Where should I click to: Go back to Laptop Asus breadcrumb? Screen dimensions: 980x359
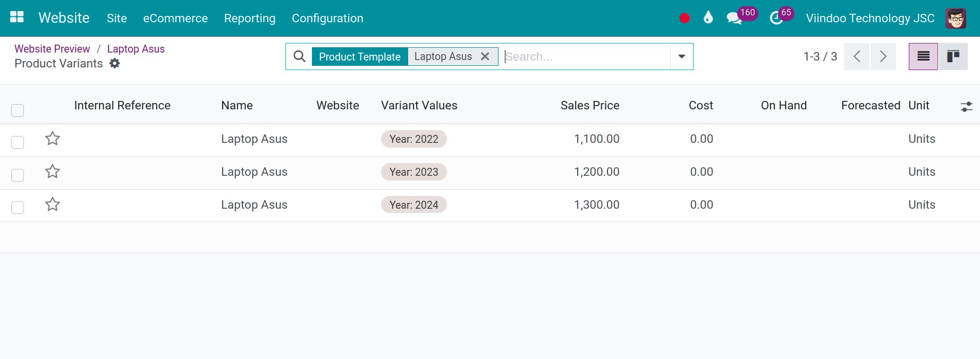tap(136, 49)
